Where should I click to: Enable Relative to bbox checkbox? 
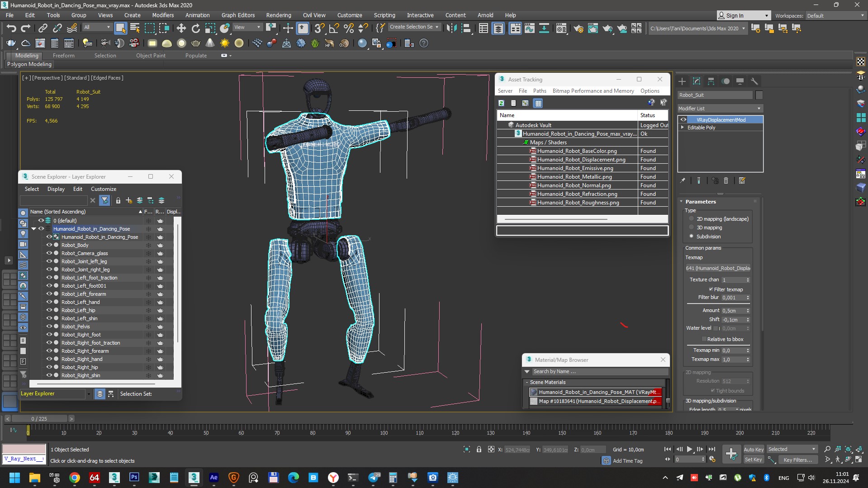704,339
